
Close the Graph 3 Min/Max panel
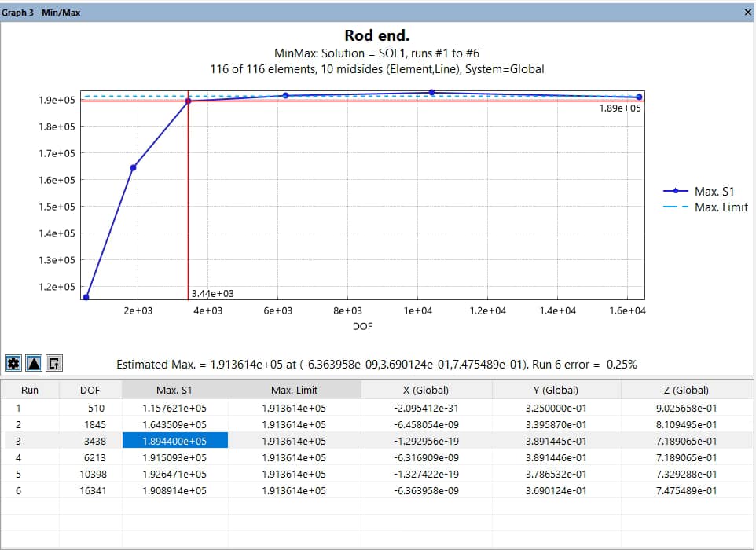pyautogui.click(x=747, y=13)
